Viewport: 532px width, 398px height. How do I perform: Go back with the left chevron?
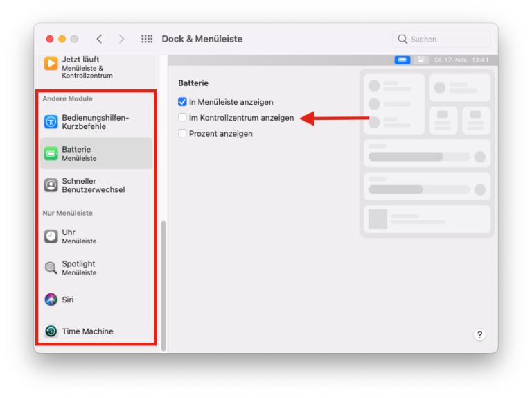[99, 39]
